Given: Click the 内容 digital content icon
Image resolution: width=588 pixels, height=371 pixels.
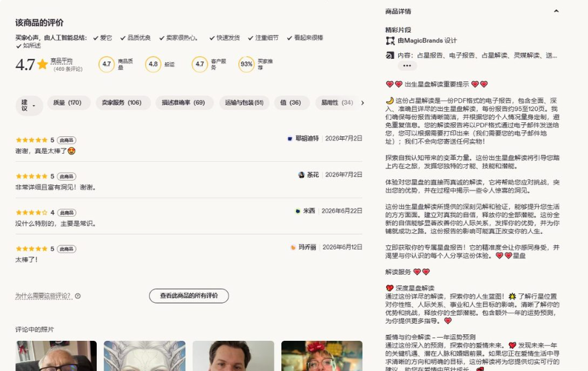Looking at the screenshot, I should [x=390, y=55].
